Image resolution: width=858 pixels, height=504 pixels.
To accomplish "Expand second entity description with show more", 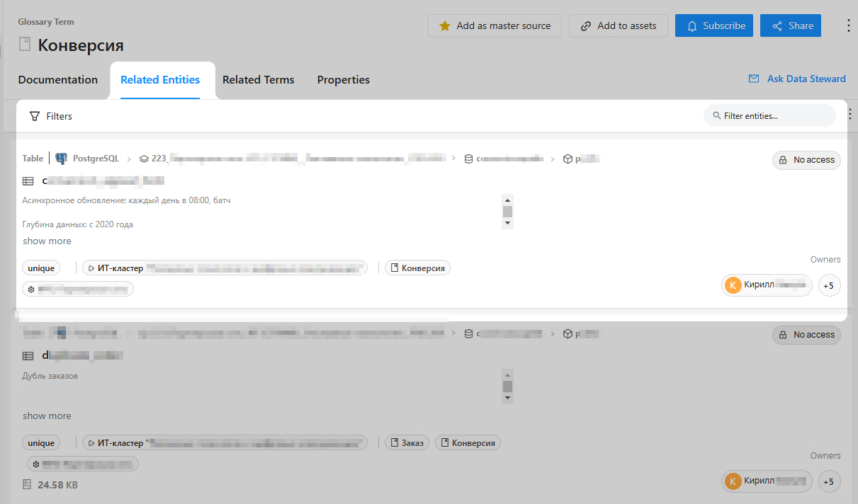I will pos(47,416).
